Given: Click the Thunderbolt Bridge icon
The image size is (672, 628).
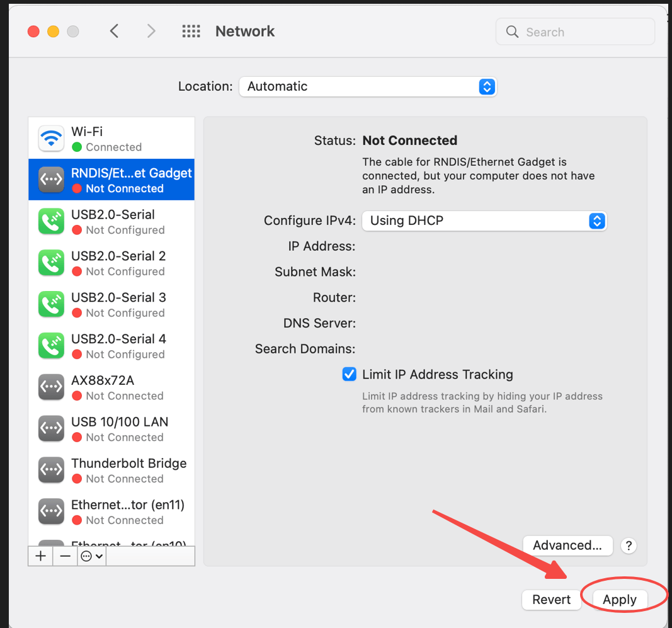Looking at the screenshot, I should [x=51, y=470].
